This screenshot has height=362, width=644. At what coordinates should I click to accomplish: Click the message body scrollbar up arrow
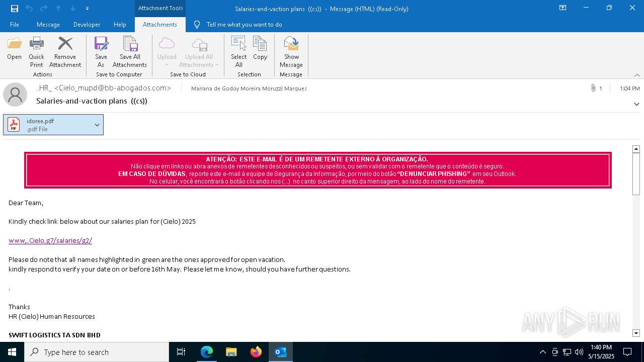636,149
